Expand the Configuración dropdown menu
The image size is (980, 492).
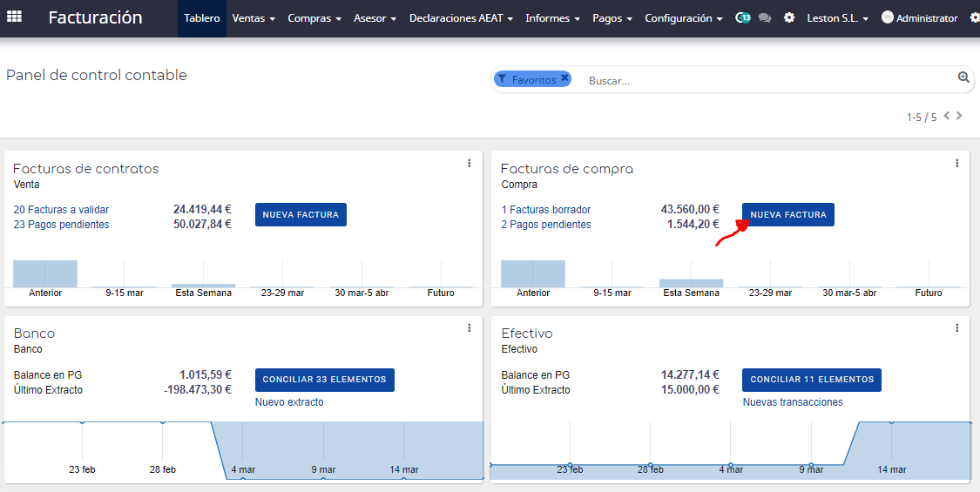pos(684,18)
